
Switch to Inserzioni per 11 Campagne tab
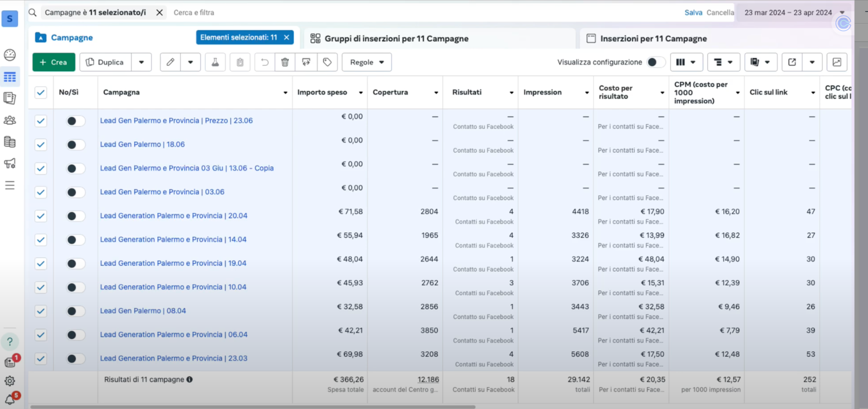click(653, 39)
